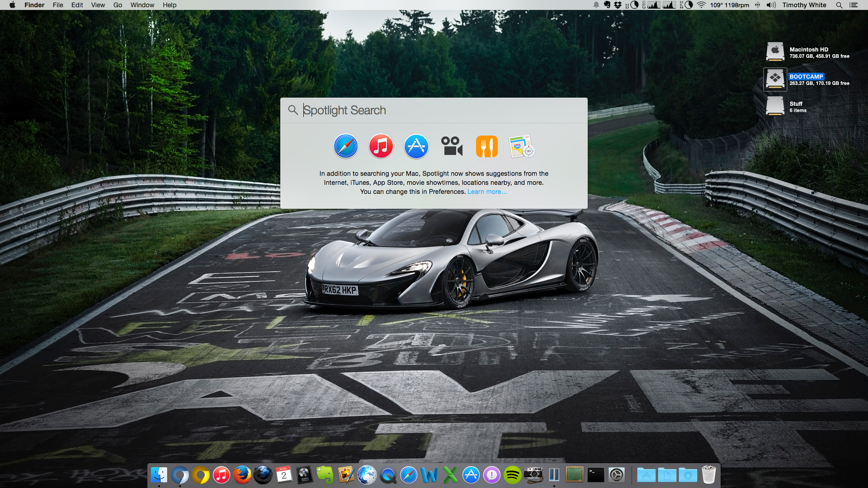The height and width of the screenshot is (488, 868).
Task: Open System Preferences gear in Dock
Action: (617, 475)
